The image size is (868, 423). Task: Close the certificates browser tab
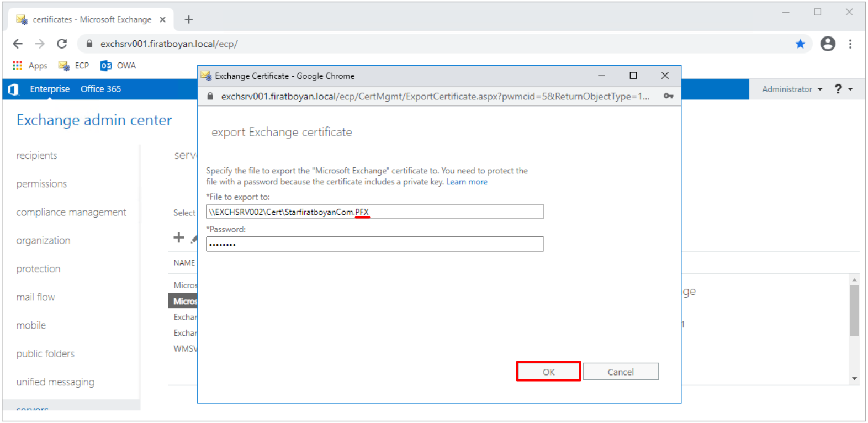[162, 19]
